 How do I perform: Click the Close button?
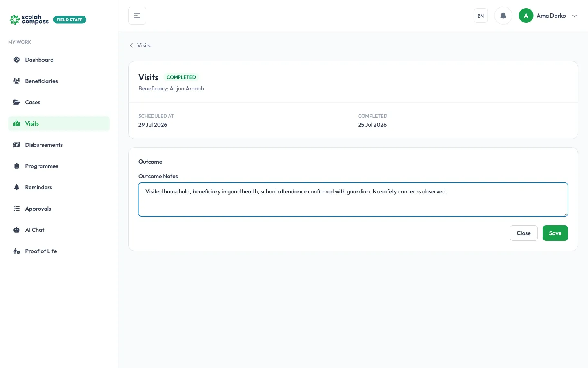[523, 233]
